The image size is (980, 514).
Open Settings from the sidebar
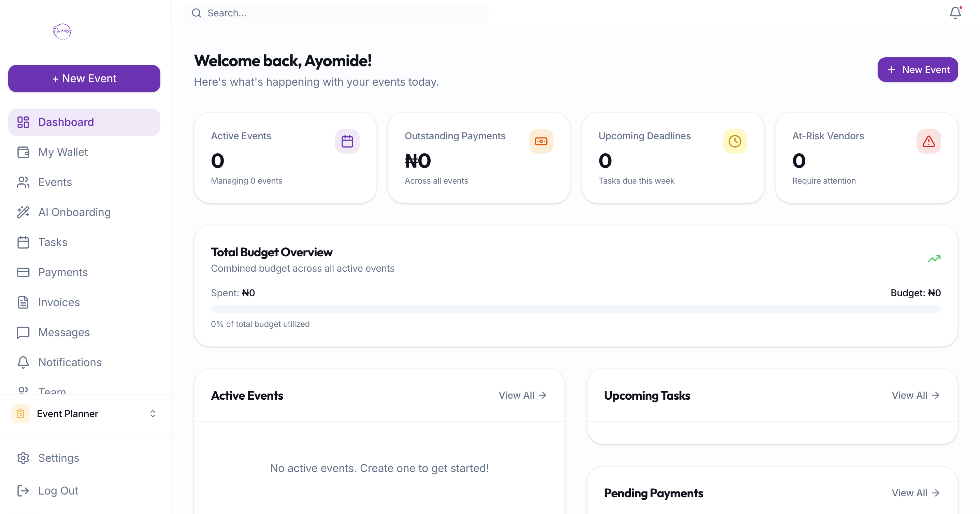[59, 458]
